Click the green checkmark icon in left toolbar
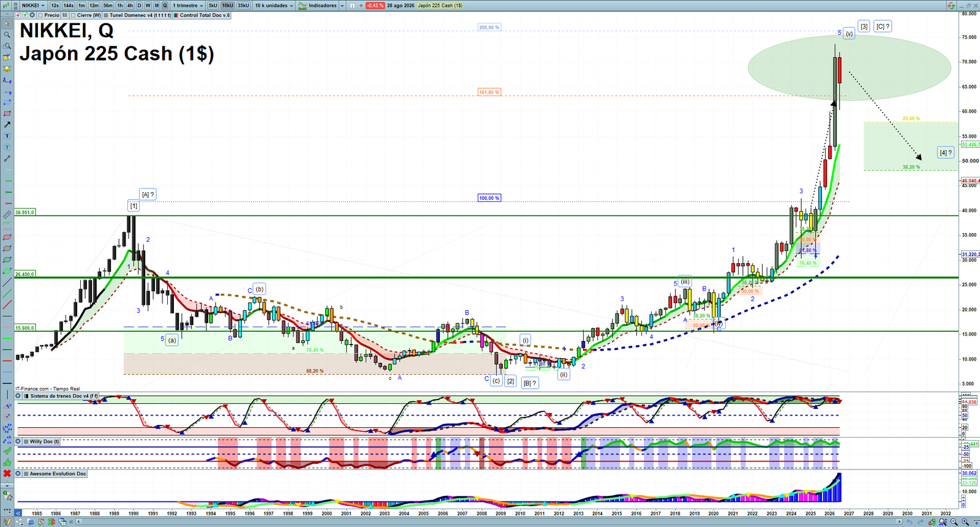This screenshot has width=980, height=527. [7, 450]
